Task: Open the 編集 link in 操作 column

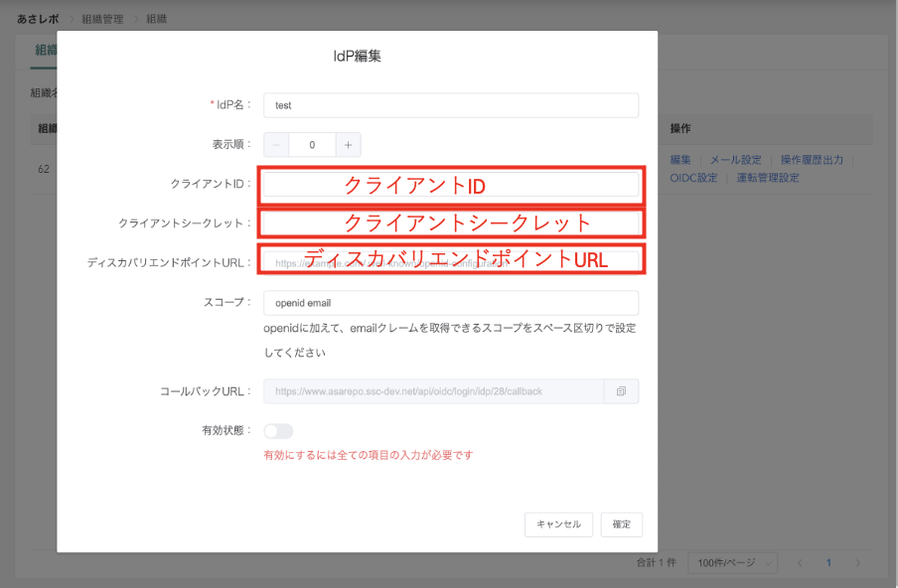Action: point(680,160)
